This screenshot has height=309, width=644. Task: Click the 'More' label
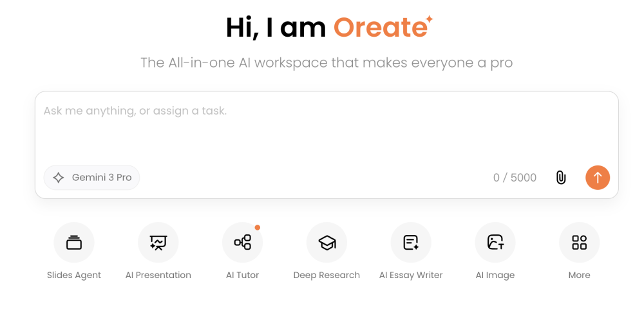579,276
